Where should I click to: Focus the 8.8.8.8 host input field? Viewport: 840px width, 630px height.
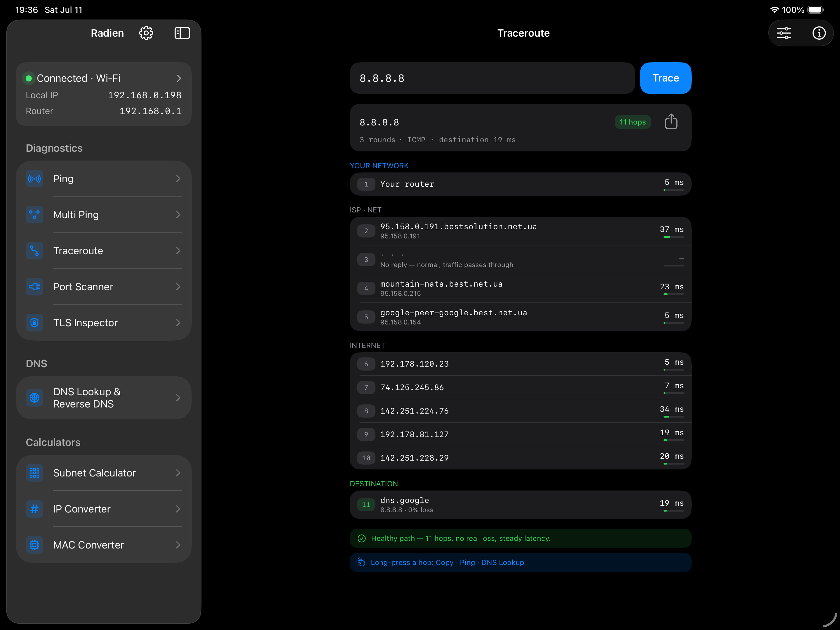point(492,78)
